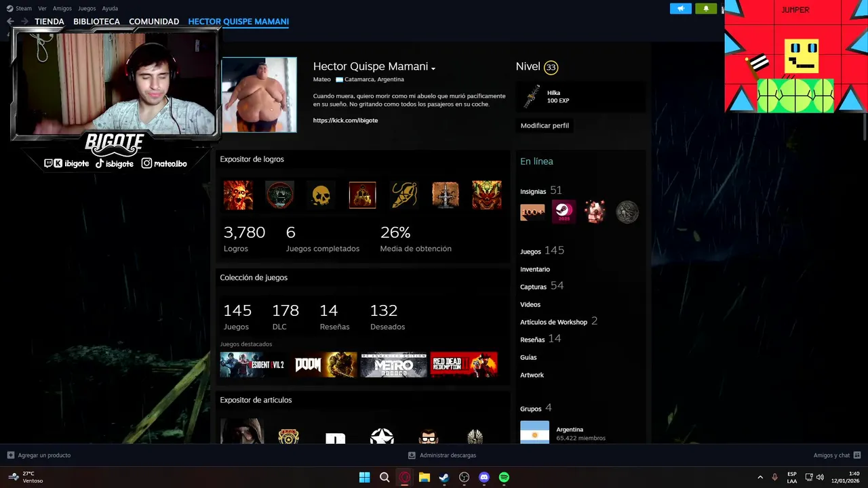This screenshot has height=488, width=868.
Task: Click the 178 DLC count
Action: [x=285, y=310]
